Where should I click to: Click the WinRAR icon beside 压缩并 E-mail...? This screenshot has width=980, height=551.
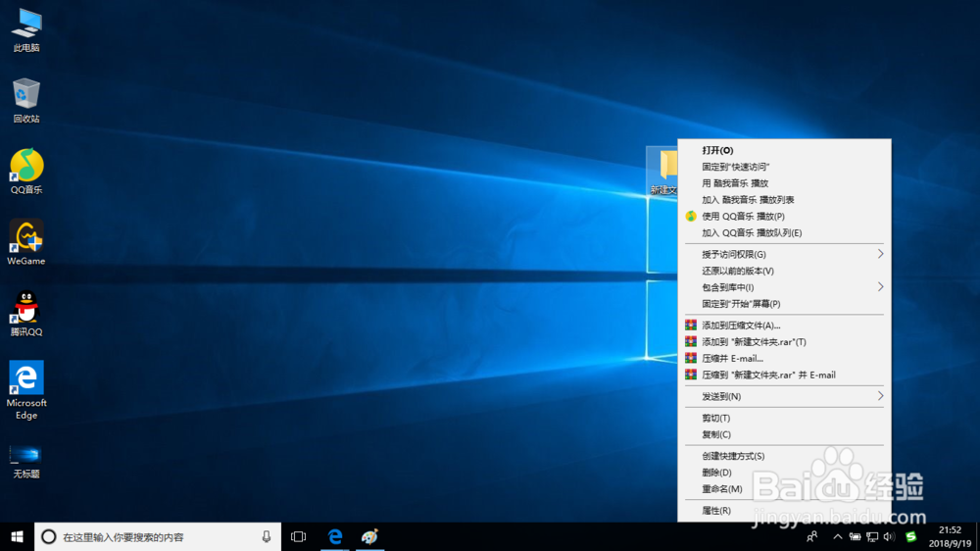tap(691, 358)
